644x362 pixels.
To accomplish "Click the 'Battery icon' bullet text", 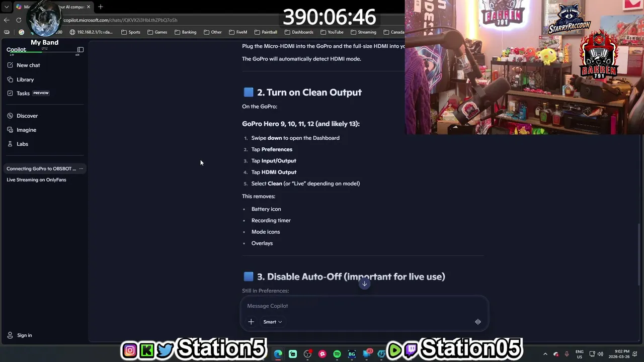I will 266,209.
